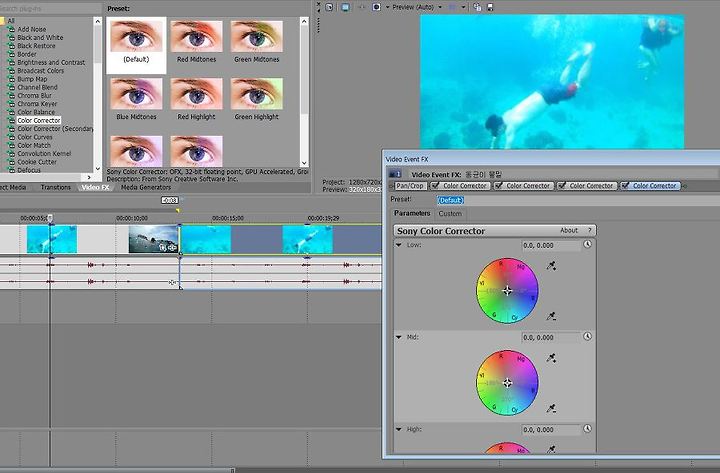Open the Transitions tab

tap(56, 187)
